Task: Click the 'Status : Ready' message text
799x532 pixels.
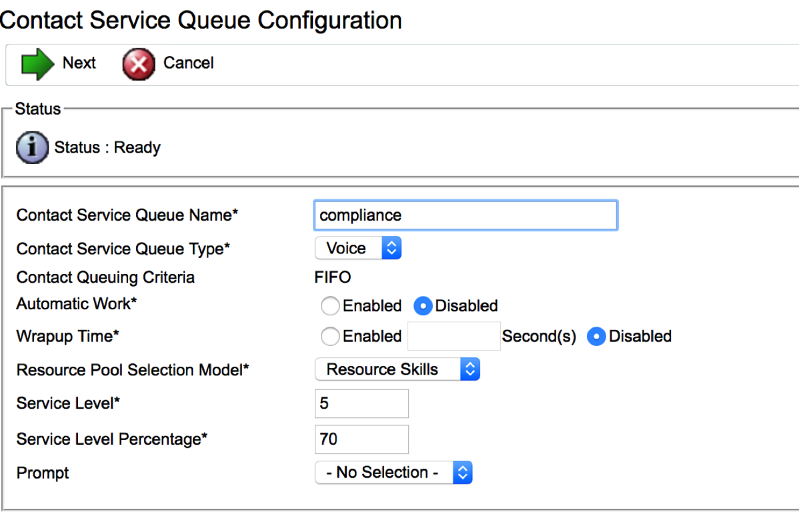Action: click(107, 147)
